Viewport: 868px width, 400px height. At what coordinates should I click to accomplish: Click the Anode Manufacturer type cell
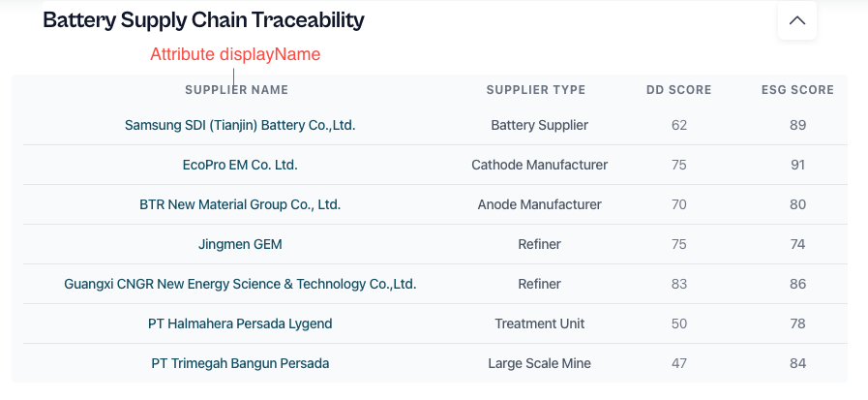(539, 204)
